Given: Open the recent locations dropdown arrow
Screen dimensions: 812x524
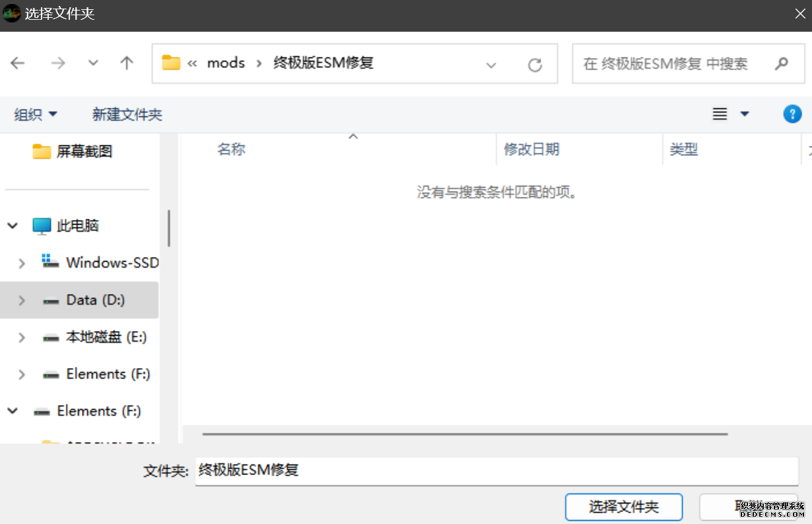Looking at the screenshot, I should point(93,63).
